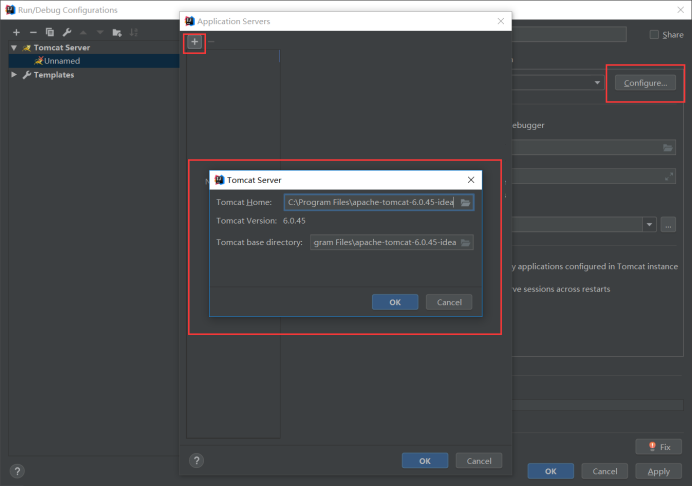Select Tomcat Server item in tree

(61, 47)
